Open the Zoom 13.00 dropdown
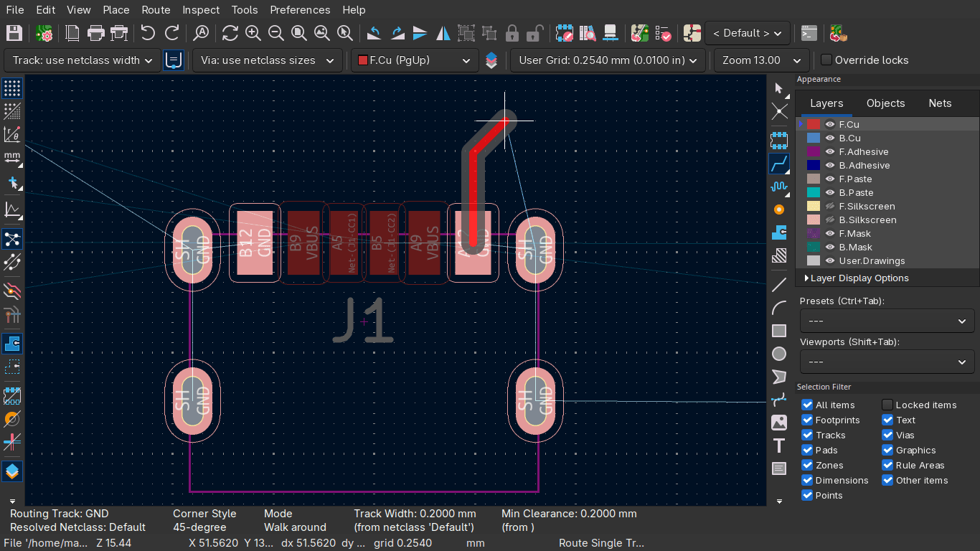This screenshot has width=980, height=551. pyautogui.click(x=762, y=60)
